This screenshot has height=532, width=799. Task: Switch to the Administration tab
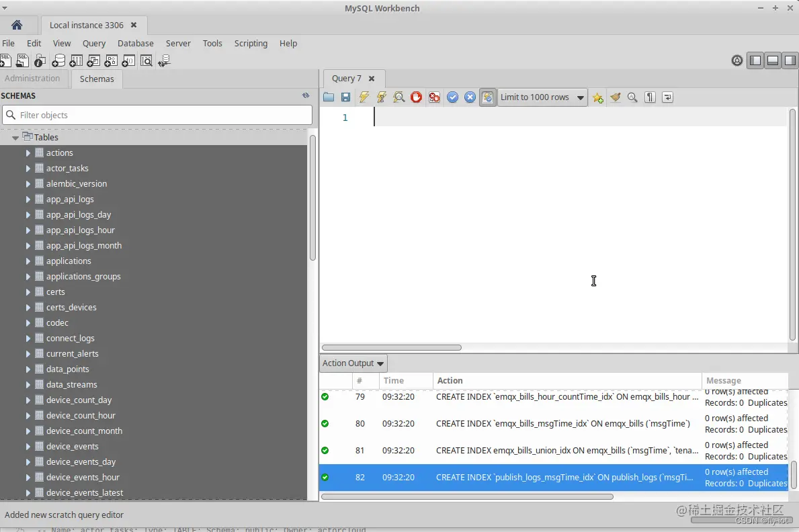click(x=32, y=79)
